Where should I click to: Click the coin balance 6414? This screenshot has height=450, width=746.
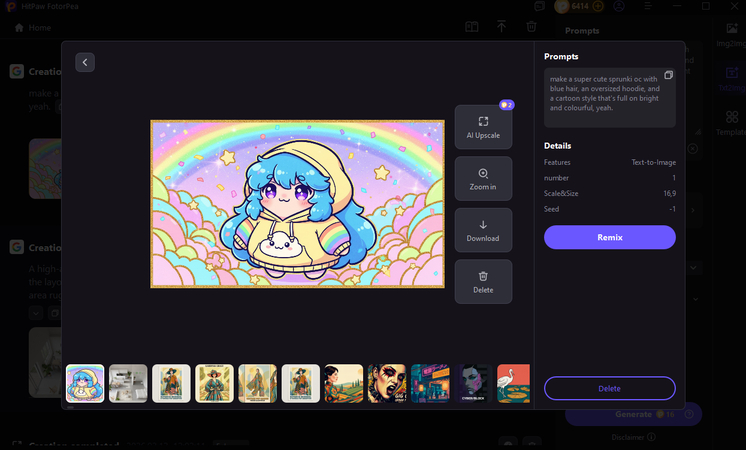coord(579,6)
